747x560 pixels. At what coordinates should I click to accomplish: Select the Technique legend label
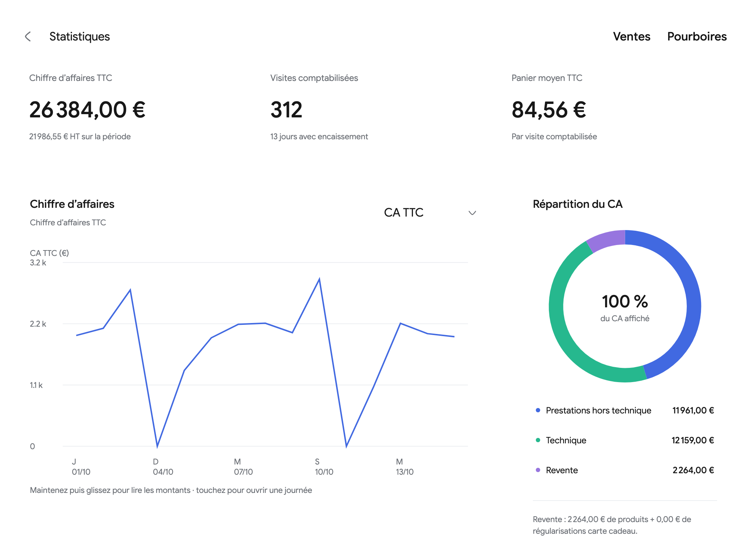tap(566, 440)
